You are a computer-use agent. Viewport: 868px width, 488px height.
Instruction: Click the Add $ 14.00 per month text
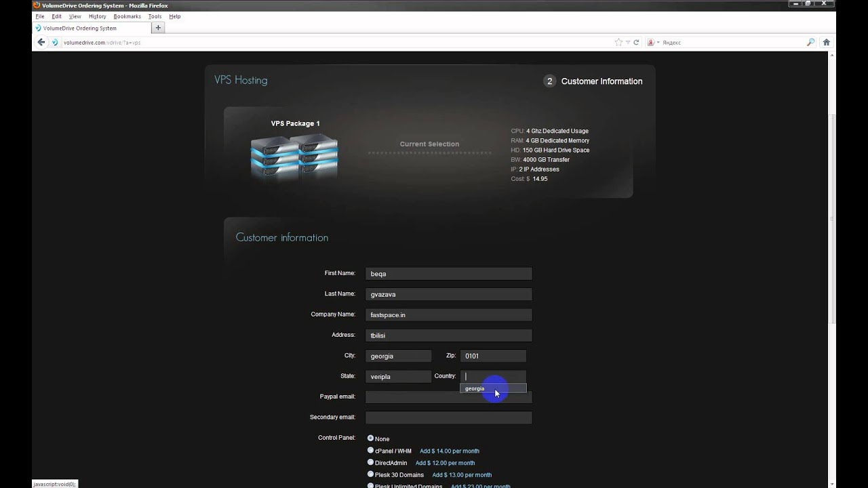click(x=450, y=451)
